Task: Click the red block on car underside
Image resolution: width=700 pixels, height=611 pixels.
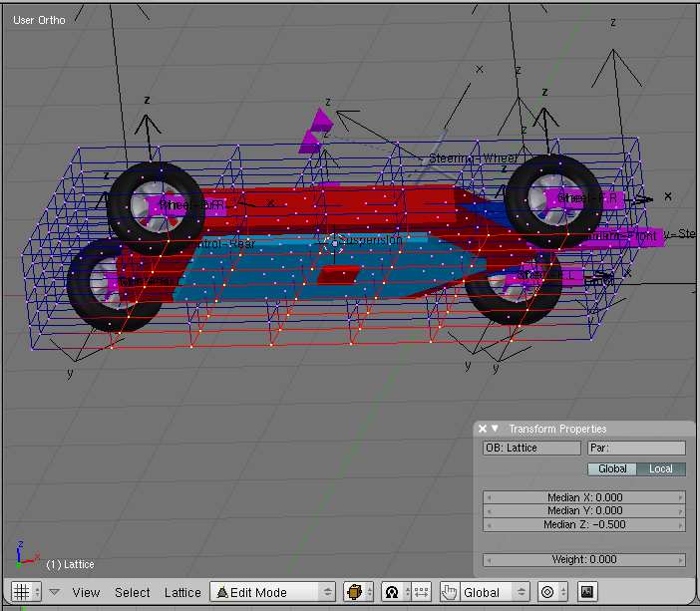Action: (x=337, y=274)
